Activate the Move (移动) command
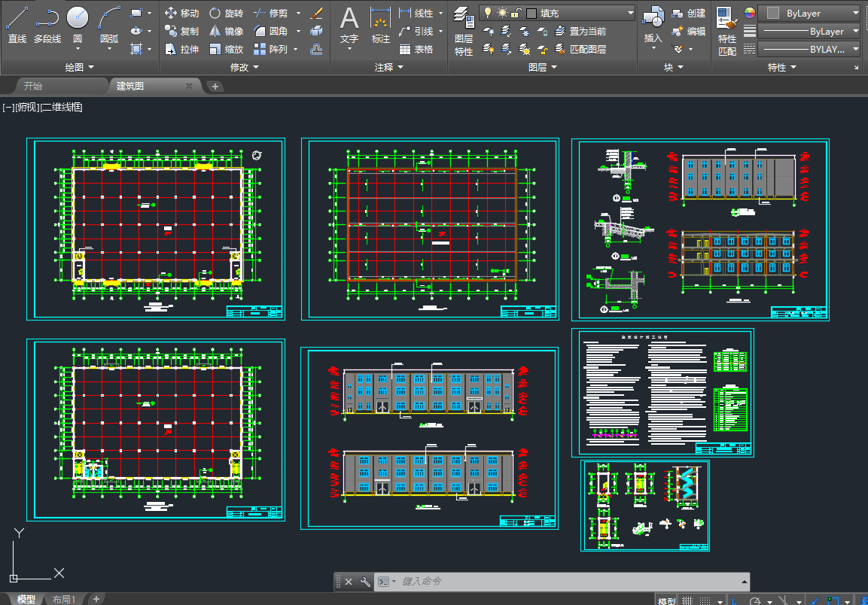868x605 pixels. (181, 13)
